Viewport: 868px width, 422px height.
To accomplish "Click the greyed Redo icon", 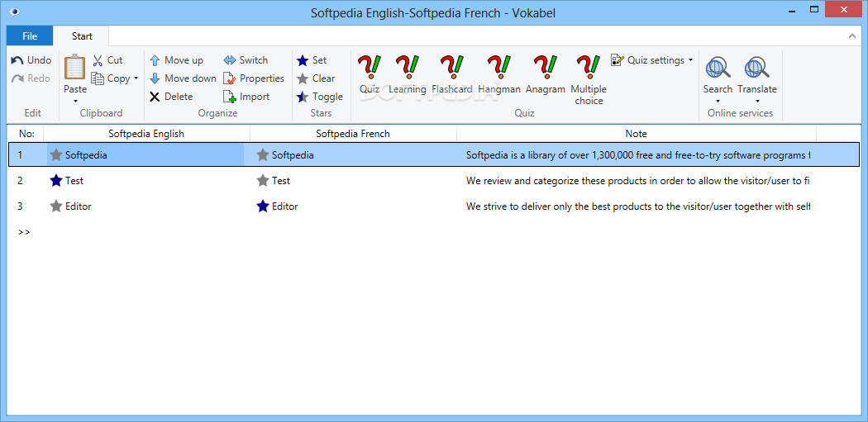I will point(17,78).
